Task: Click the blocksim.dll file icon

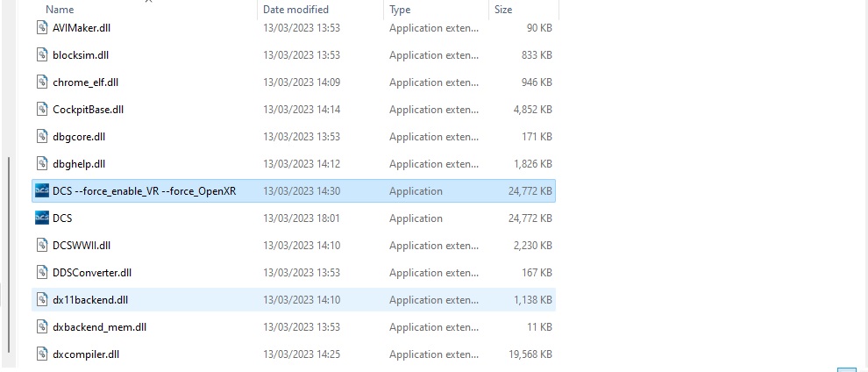Action: point(42,54)
